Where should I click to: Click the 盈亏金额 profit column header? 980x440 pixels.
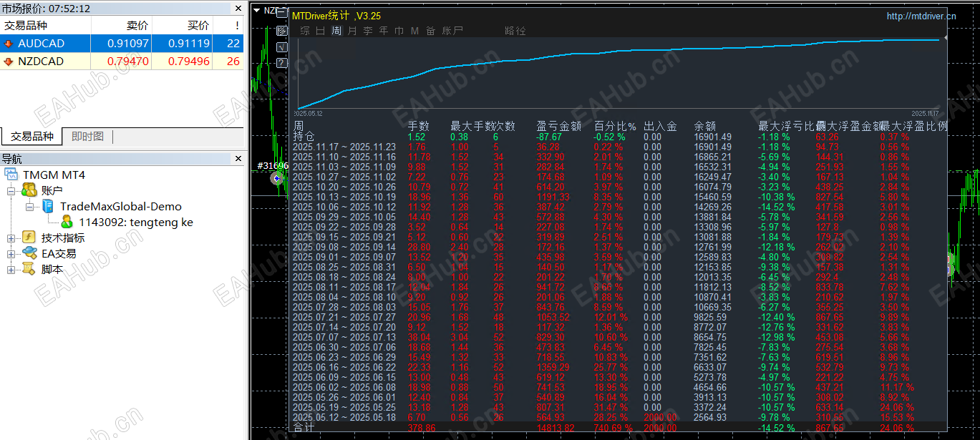tap(558, 126)
